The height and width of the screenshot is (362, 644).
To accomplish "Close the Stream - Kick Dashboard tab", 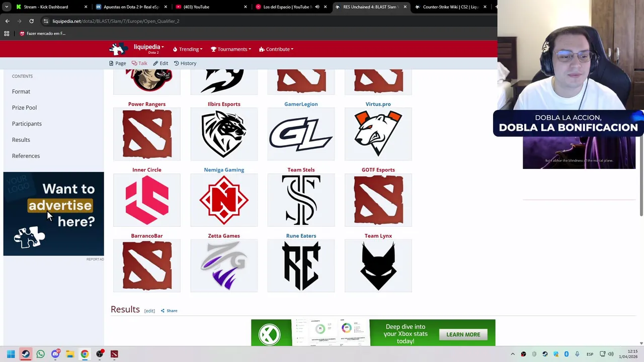I will (86, 7).
